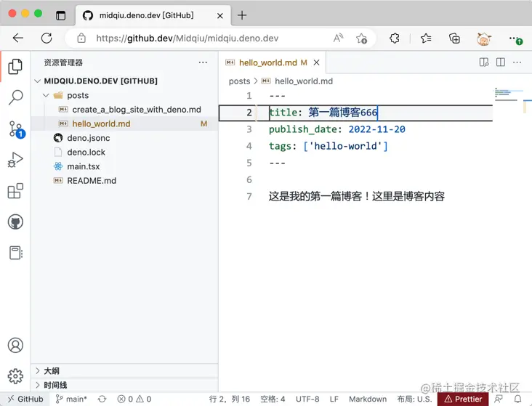Open Source Control view with 1 change
532x406 pixels.
click(x=16, y=129)
